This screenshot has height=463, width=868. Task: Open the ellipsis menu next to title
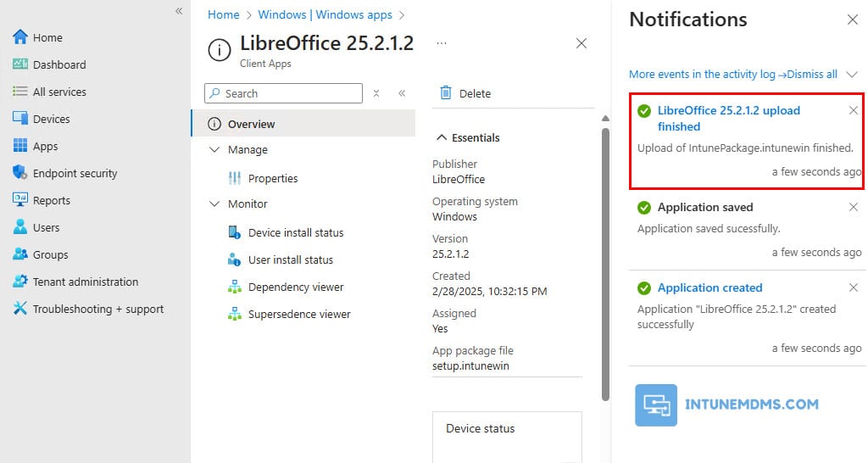[441, 43]
